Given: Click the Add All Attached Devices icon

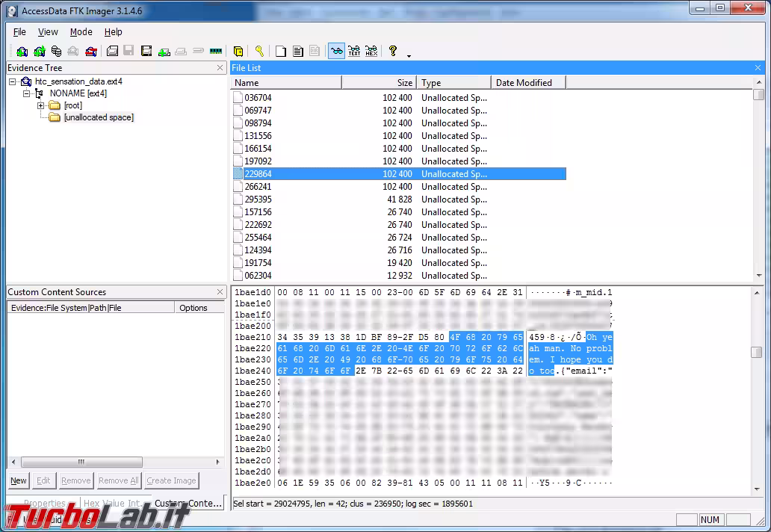Looking at the screenshot, I should 38,51.
